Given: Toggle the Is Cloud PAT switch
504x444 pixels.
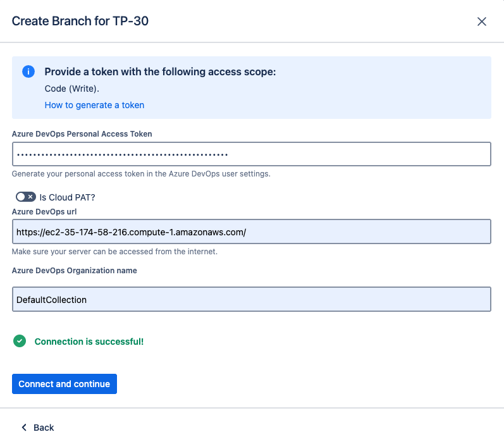Looking at the screenshot, I should point(25,197).
